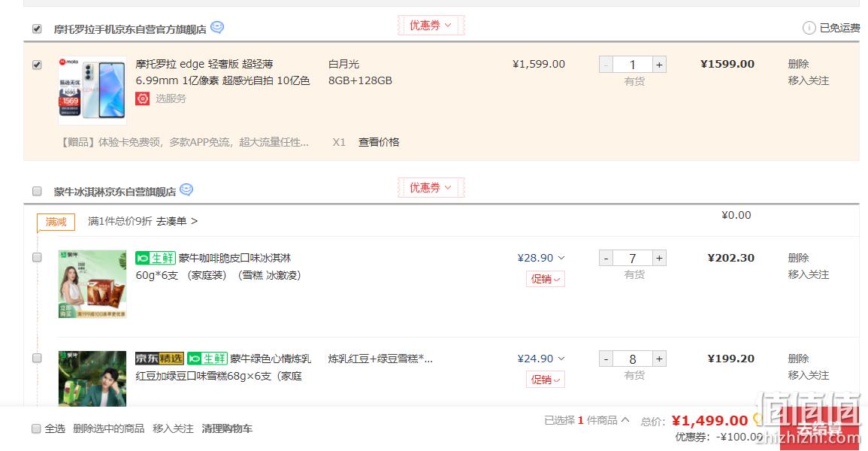Click the ¥202.30 subtotal
The width and height of the screenshot is (868, 451).
730,258
